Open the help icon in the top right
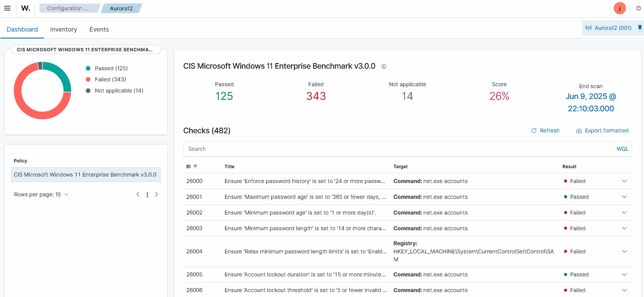644x297 pixels. (638, 8)
